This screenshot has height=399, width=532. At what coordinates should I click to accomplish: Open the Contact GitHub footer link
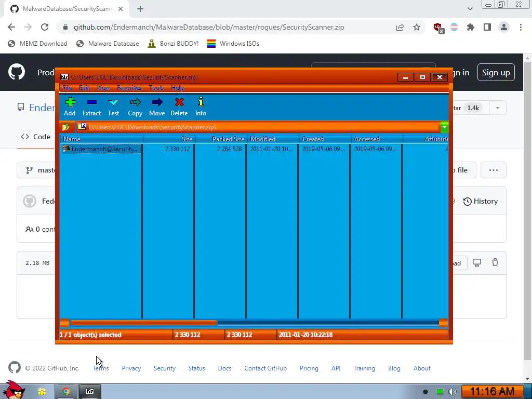[265, 368]
